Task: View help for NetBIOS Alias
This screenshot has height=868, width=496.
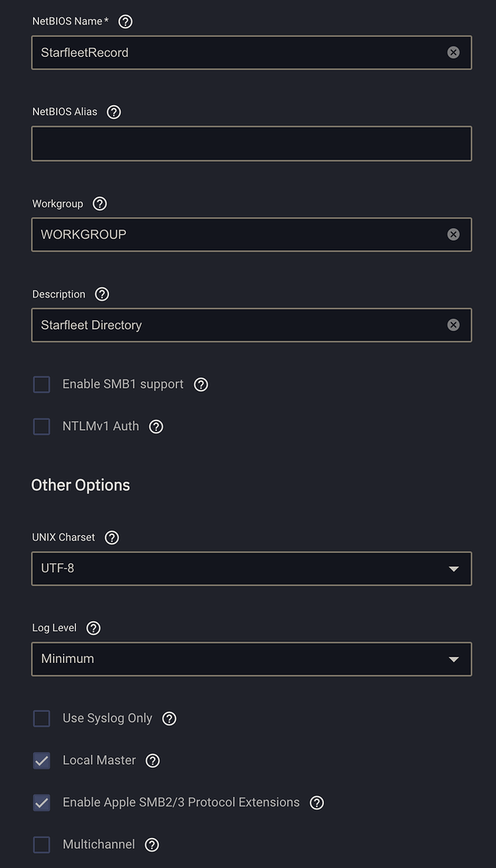Action: tap(113, 112)
